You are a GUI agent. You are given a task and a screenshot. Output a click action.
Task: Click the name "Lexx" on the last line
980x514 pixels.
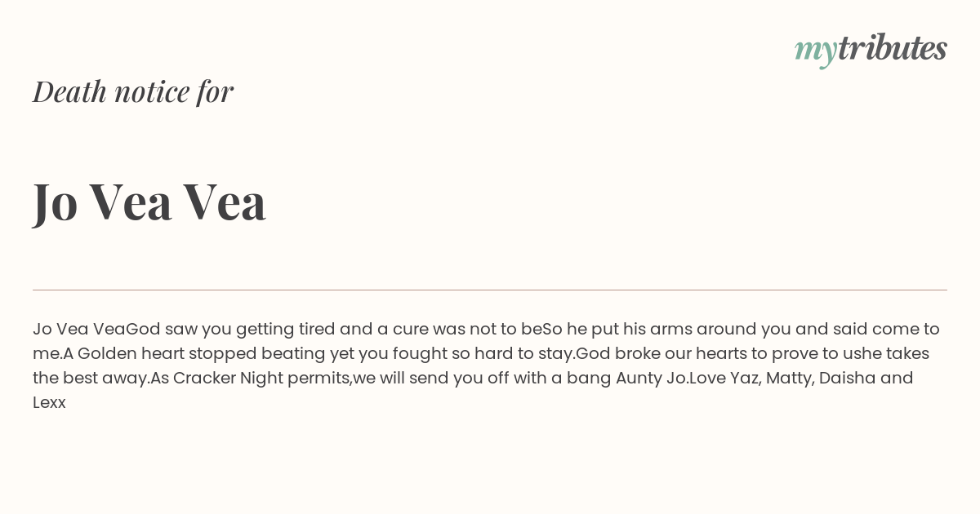click(x=49, y=402)
